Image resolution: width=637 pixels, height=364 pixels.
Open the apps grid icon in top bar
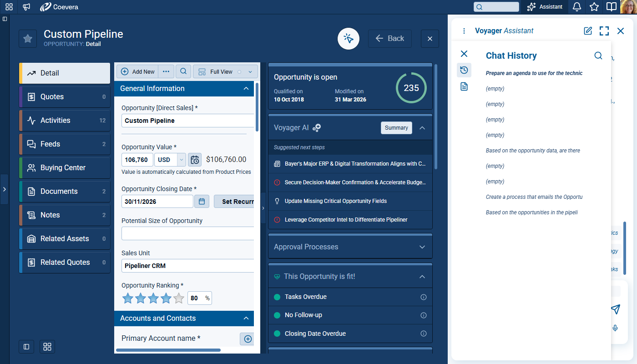(9, 7)
